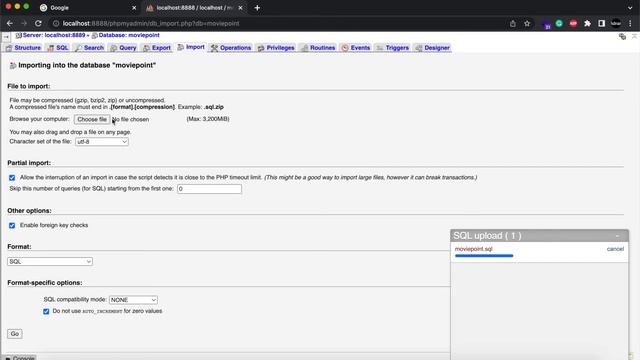This screenshot has width=640, height=360.
Task: Cancel the moviepoint.sql upload
Action: (x=615, y=249)
